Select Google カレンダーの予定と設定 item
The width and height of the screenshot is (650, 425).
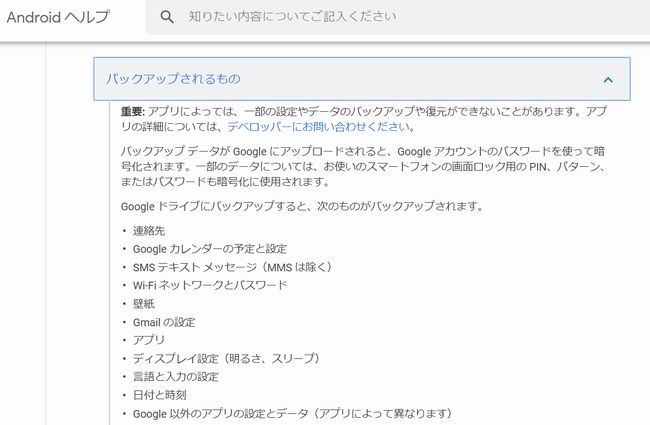point(210,249)
